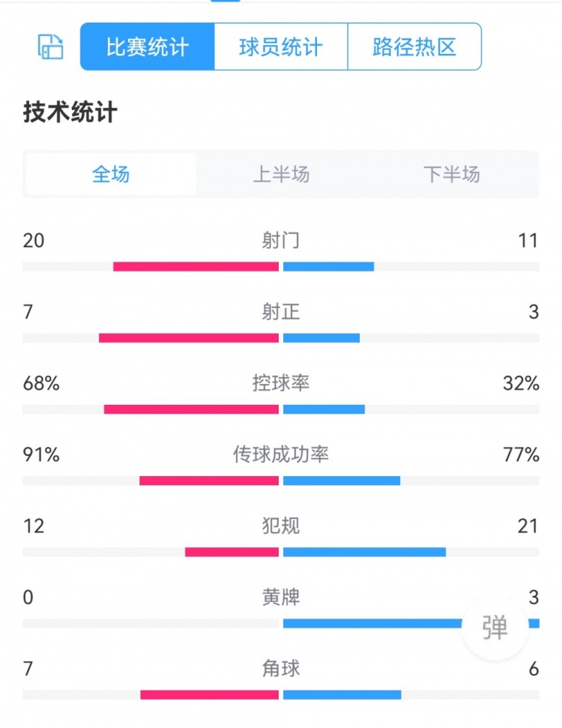Switch to the 比赛统计 tab

[x=148, y=47]
